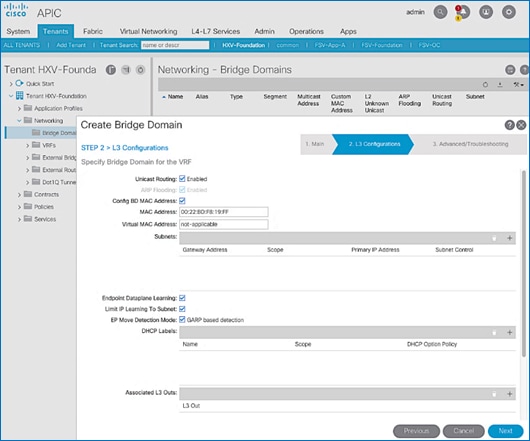Collapse the Tenant HXV-Foundation tree node
Viewport: 530px width, 441px height.
[x=11, y=96]
